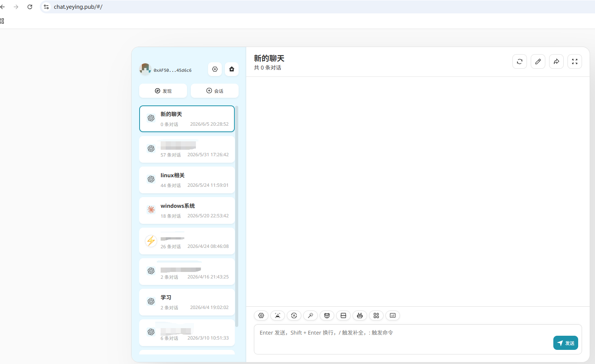Open the conversation dated 2026/3/10 10:51:33
This screenshot has height=364, width=595.
[187, 333]
